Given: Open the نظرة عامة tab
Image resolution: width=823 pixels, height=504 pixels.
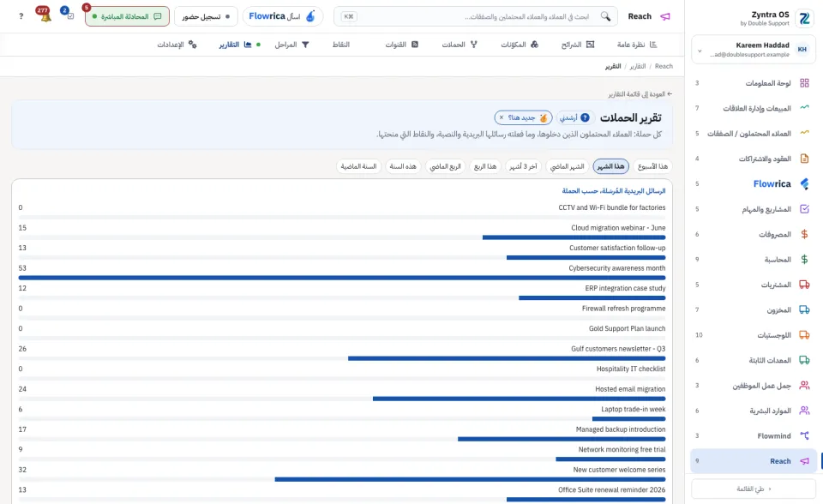Looking at the screenshot, I should coord(637,45).
